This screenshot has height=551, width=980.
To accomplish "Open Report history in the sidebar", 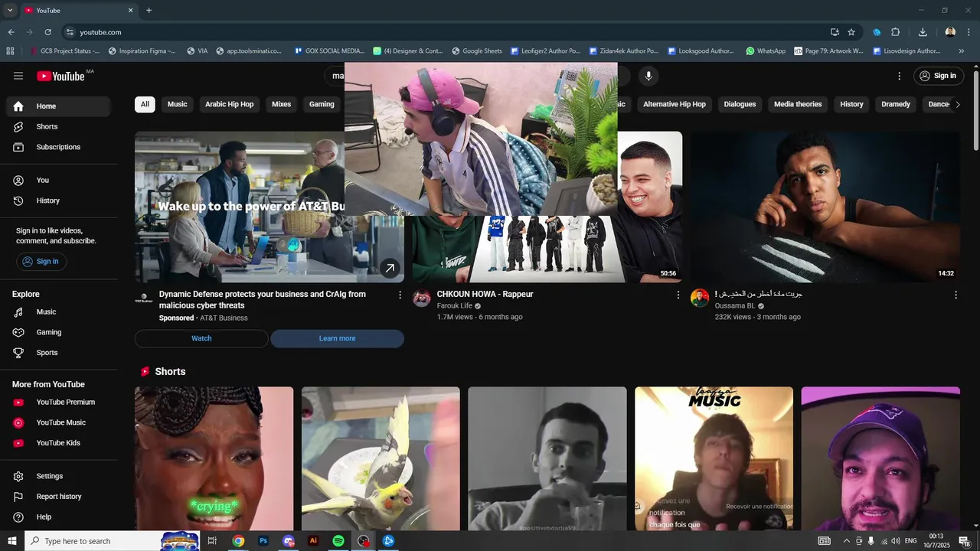I will 58,497.
